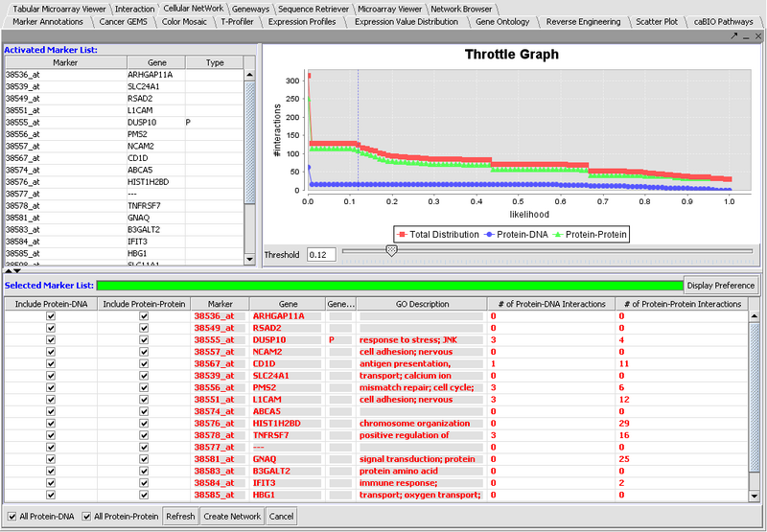
Task: Uncheck Include Protein-DNA for TNFRSF7
Action: [x=51, y=435]
